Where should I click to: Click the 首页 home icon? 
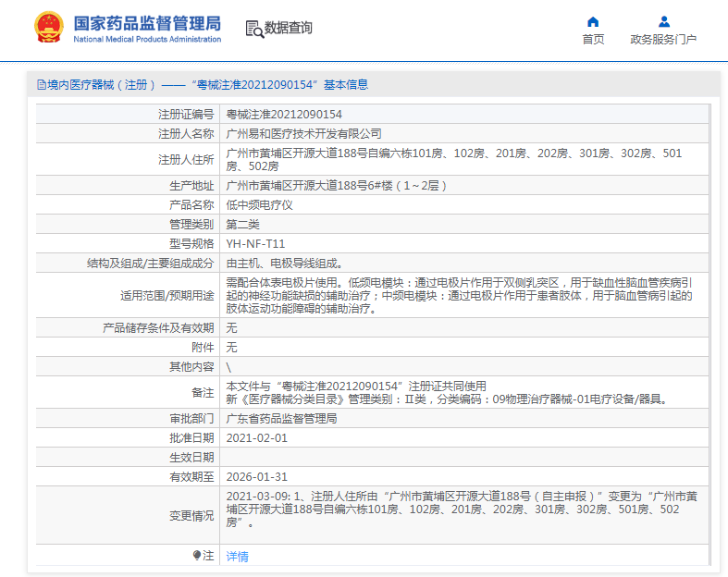click(593, 22)
